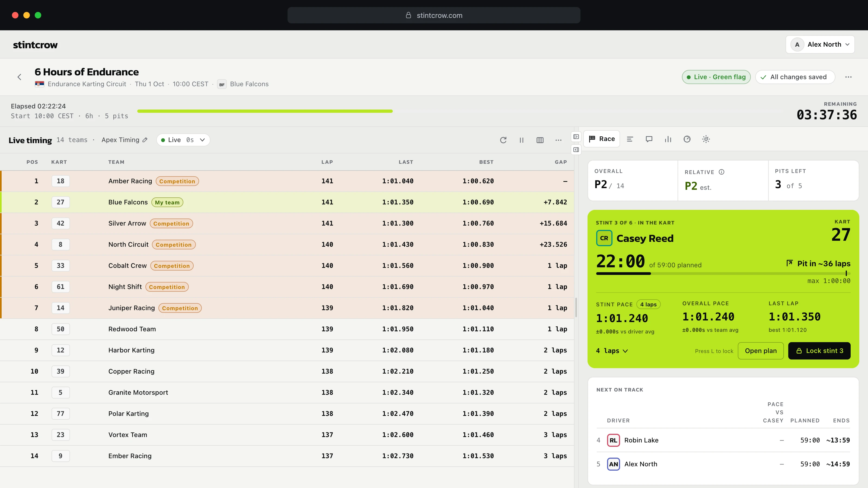868x488 pixels.
Task: Open the settings gear tab icon
Action: 706,139
